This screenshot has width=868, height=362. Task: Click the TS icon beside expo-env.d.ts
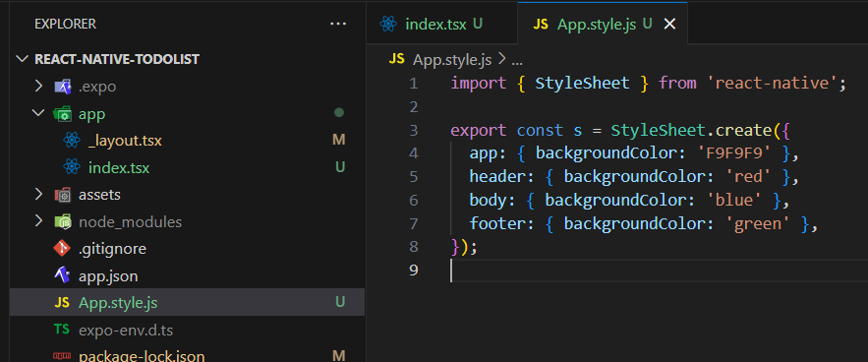pyautogui.click(x=62, y=330)
